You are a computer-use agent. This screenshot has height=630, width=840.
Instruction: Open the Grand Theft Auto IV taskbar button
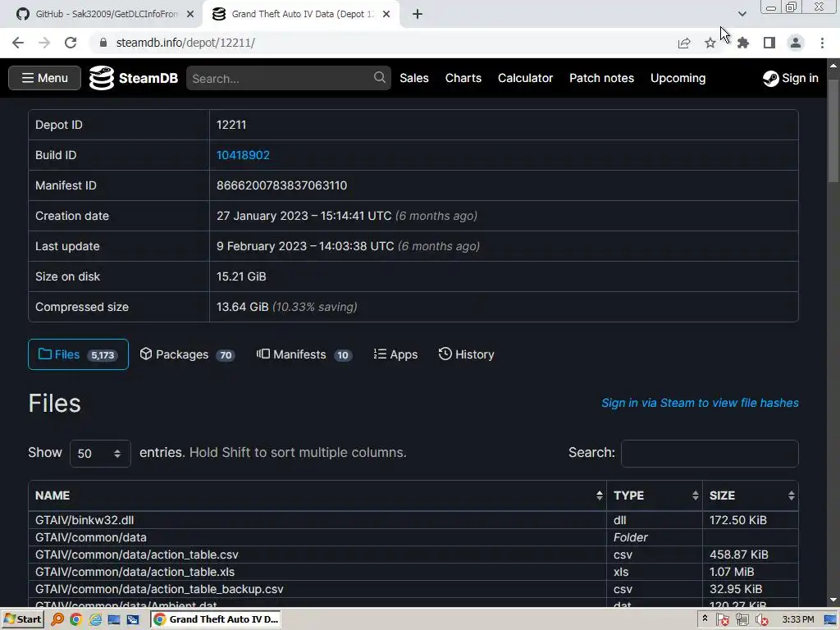coord(216,619)
